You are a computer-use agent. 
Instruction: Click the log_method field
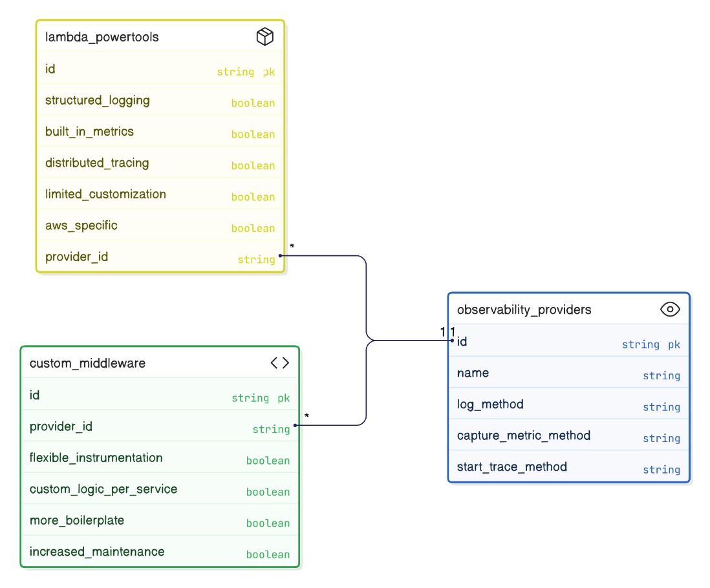pos(569,403)
